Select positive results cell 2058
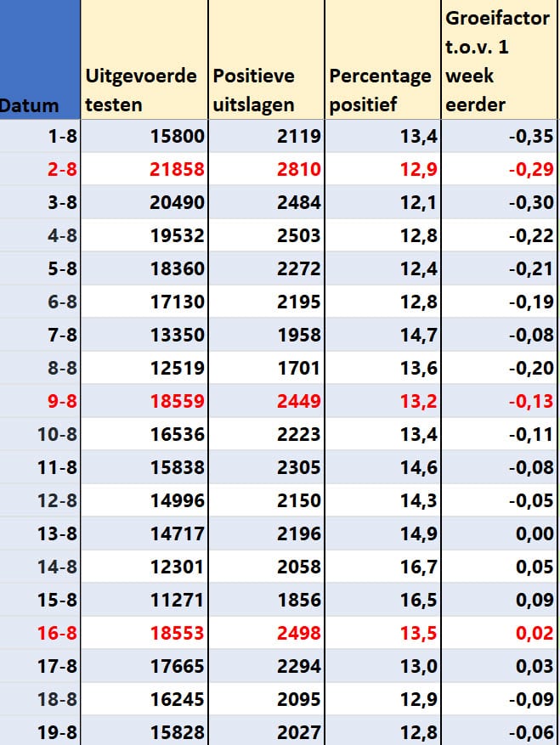 pyautogui.click(x=266, y=567)
